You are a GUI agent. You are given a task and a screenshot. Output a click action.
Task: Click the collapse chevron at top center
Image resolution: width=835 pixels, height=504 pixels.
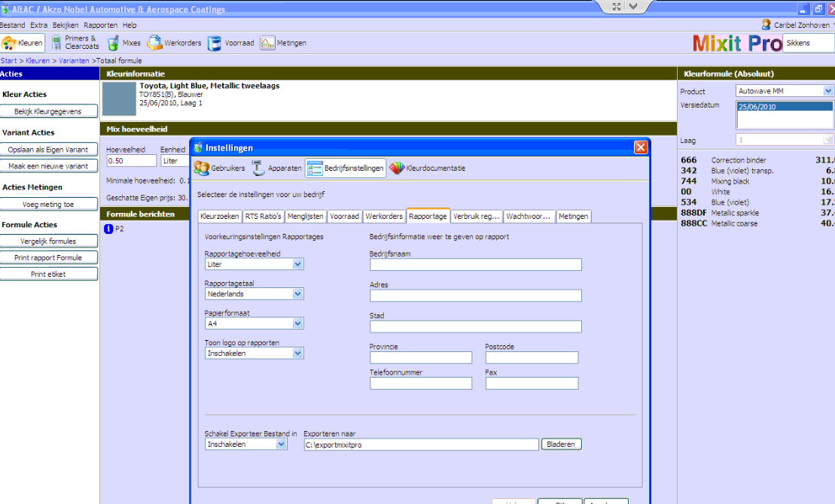[x=632, y=6]
